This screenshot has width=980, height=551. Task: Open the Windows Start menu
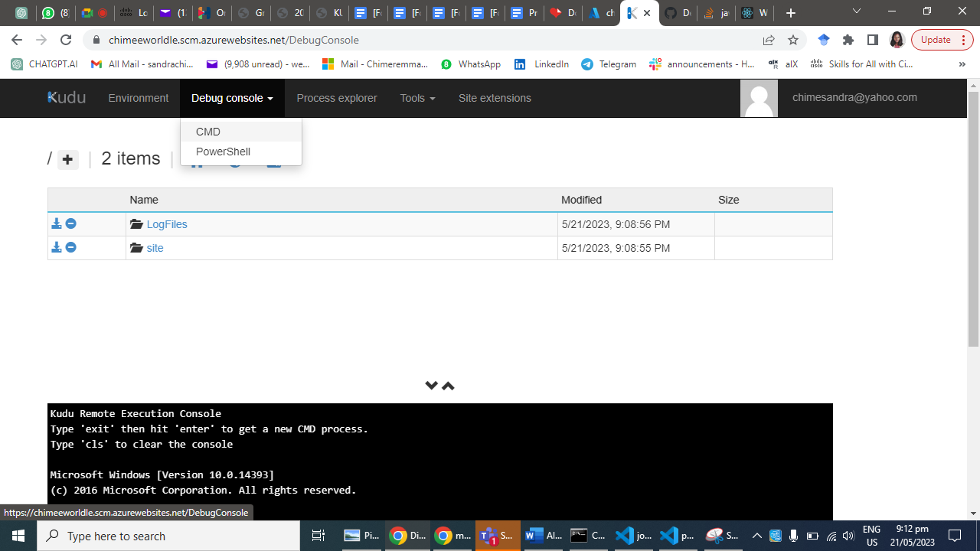point(18,536)
